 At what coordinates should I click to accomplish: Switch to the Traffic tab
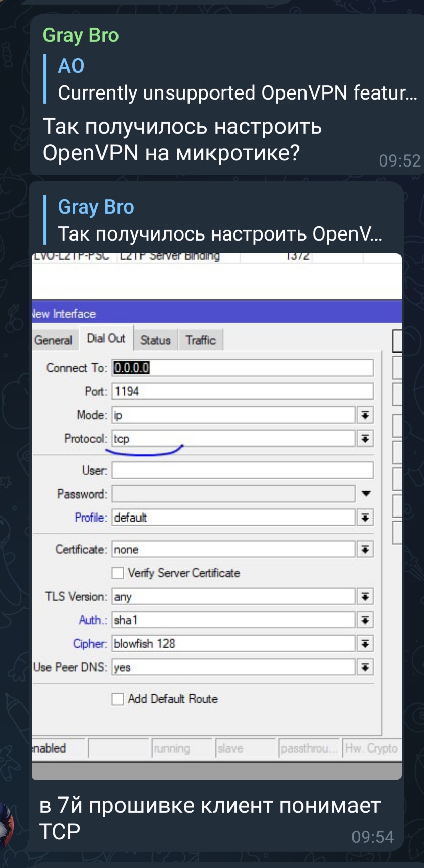200,340
